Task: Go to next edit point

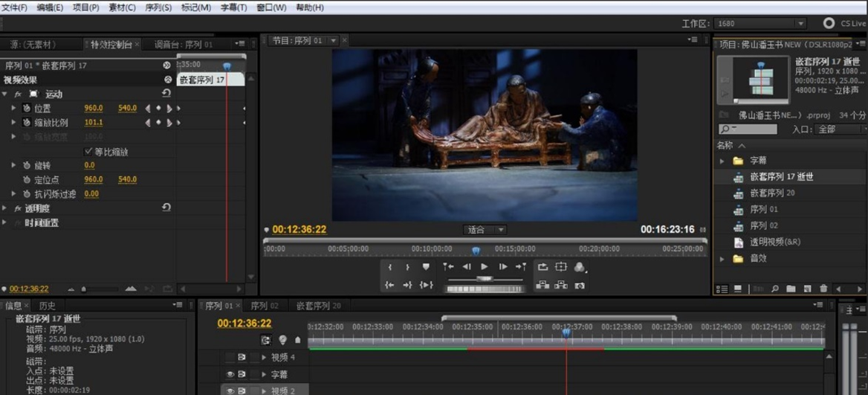Action: [x=521, y=266]
